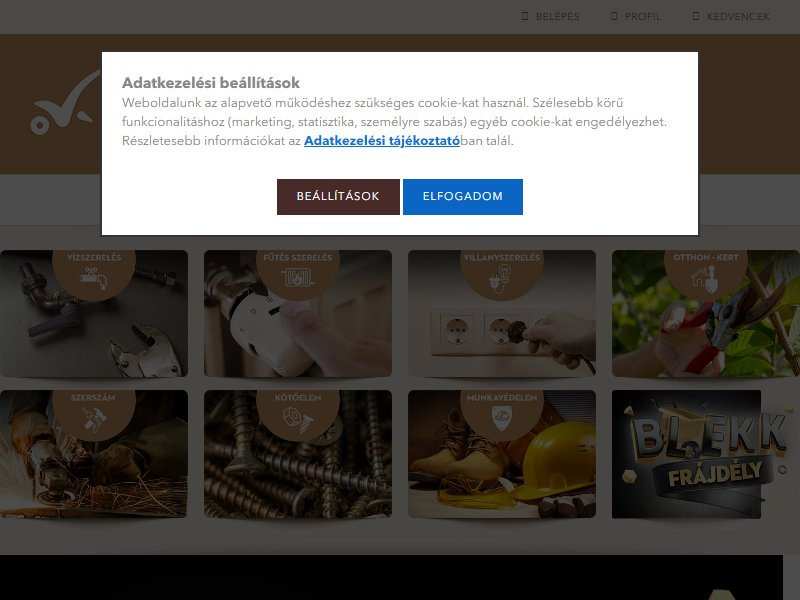Open the Munkavédelem shield icon
This screenshot has width=800, height=600.
coord(502,418)
